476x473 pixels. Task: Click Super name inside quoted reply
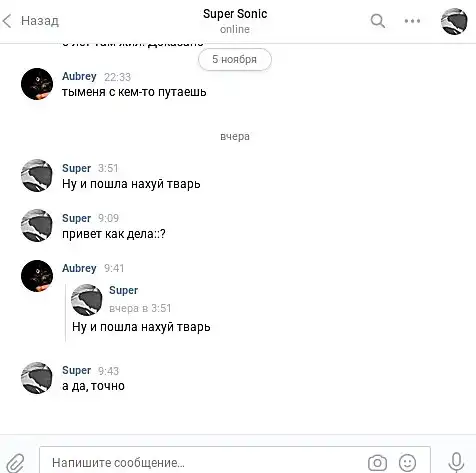tap(123, 290)
